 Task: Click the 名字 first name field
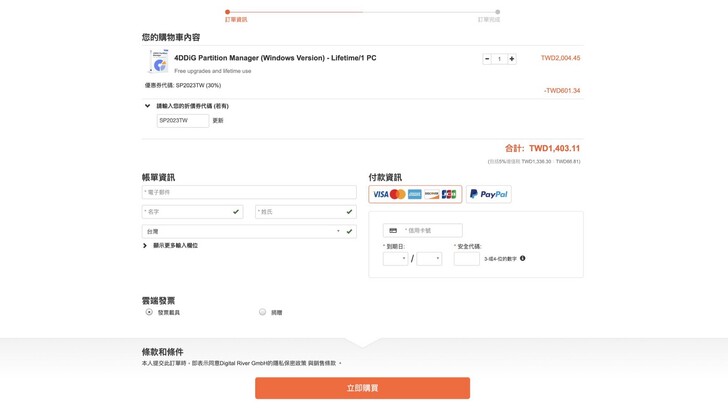point(192,212)
